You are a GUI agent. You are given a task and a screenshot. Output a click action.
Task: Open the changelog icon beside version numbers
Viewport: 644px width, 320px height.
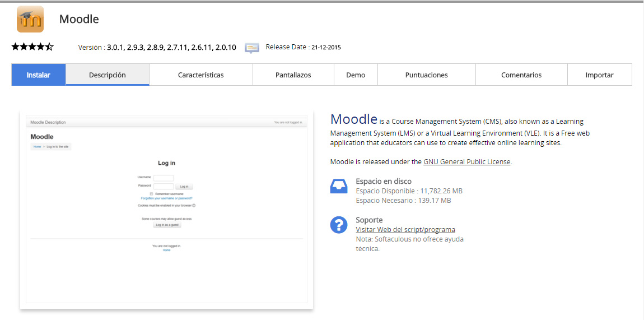pyautogui.click(x=252, y=48)
